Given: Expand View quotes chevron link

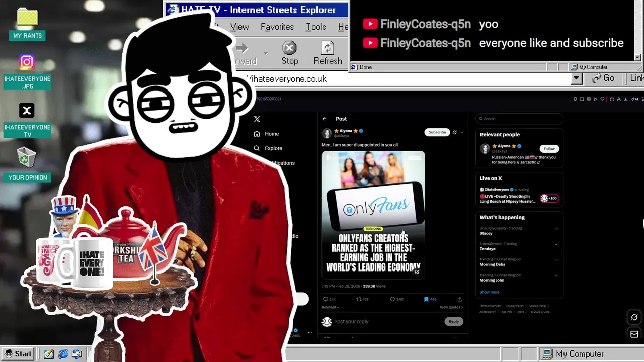Looking at the screenshot, I should (x=451, y=307).
